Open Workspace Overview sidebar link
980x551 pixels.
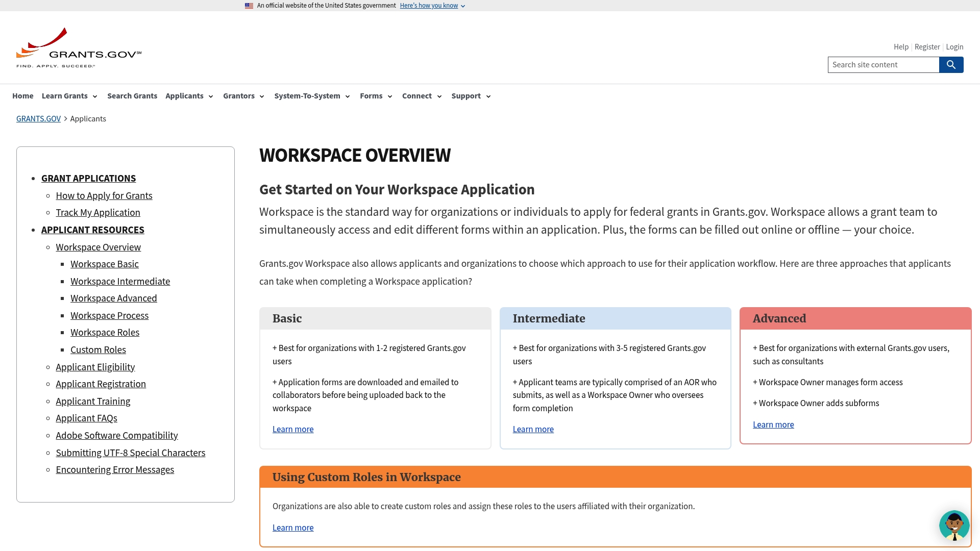(99, 247)
